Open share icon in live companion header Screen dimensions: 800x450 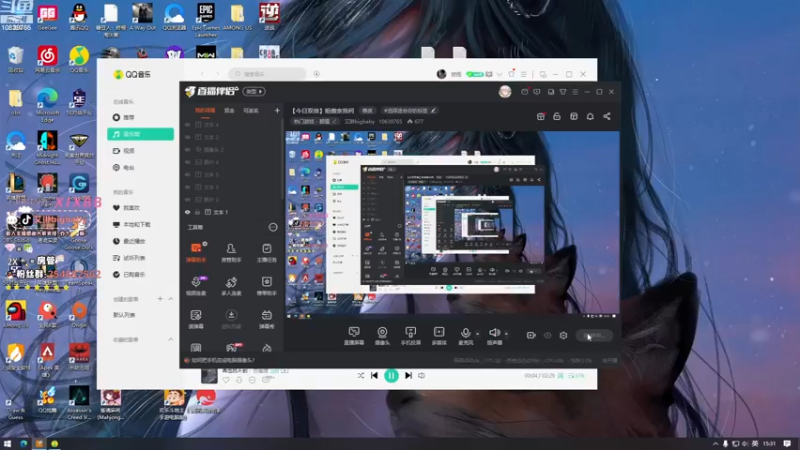[x=607, y=116]
